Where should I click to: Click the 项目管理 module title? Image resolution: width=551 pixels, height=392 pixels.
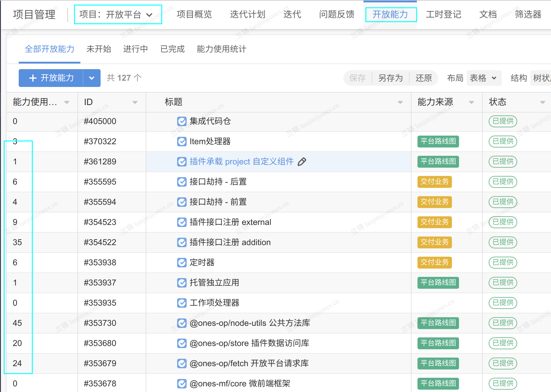pos(34,15)
